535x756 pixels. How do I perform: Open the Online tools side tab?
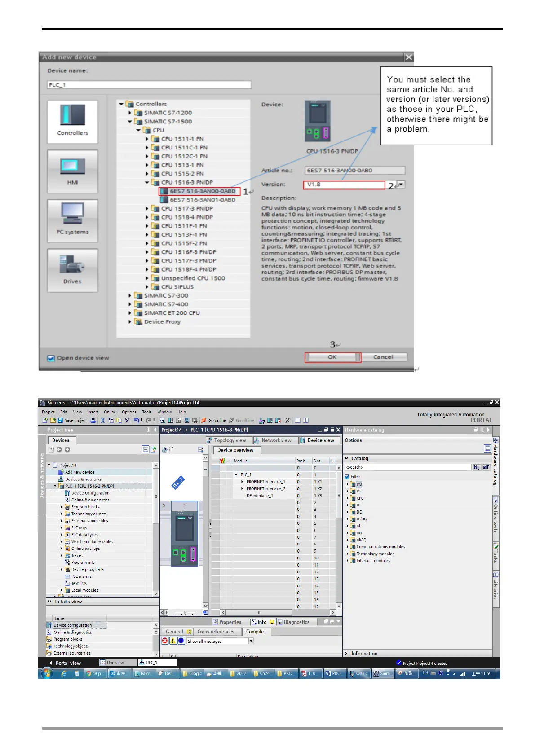click(x=496, y=515)
